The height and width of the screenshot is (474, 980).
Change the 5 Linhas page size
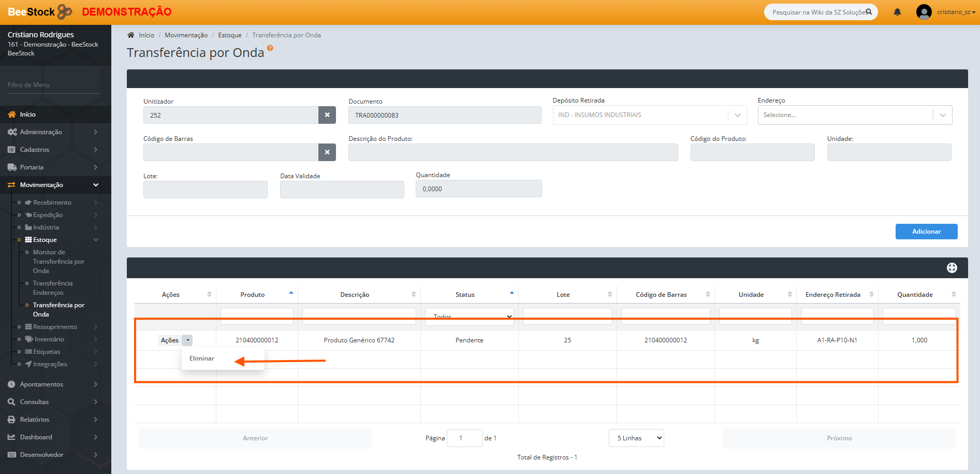636,438
